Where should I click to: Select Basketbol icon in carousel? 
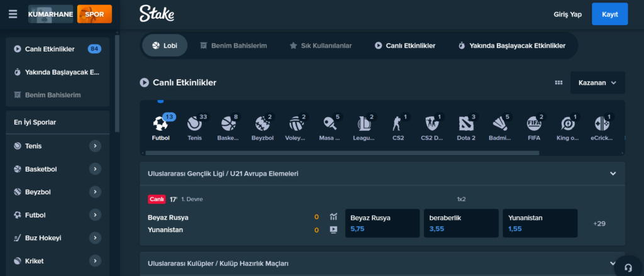(228, 128)
